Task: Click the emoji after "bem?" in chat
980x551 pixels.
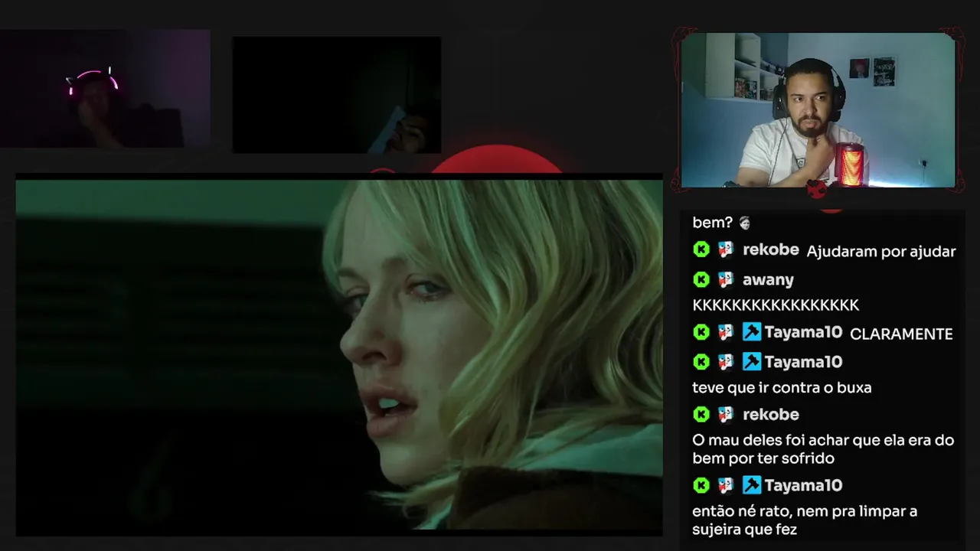Action: (x=744, y=223)
